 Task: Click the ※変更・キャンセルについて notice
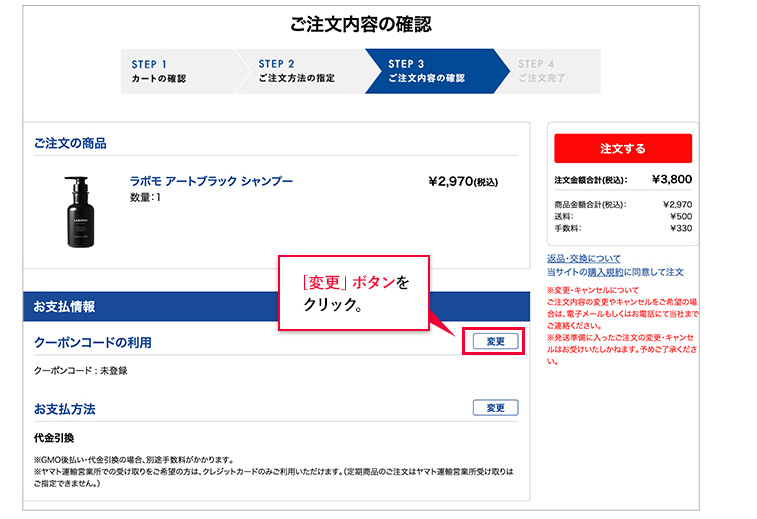(x=593, y=290)
